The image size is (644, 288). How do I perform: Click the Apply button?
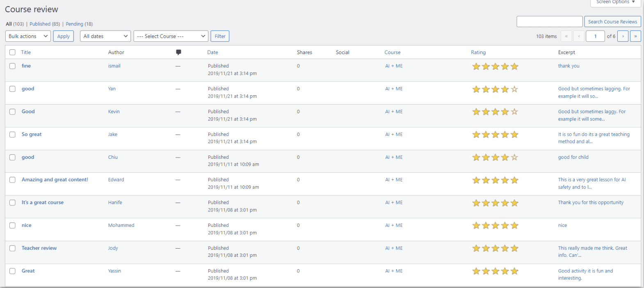[x=64, y=36]
